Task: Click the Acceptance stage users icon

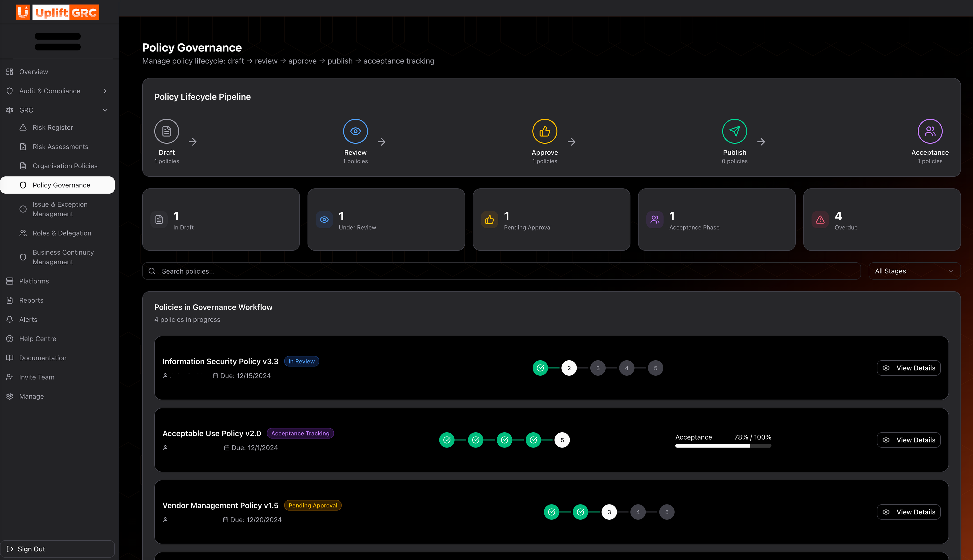Action: coord(930,131)
